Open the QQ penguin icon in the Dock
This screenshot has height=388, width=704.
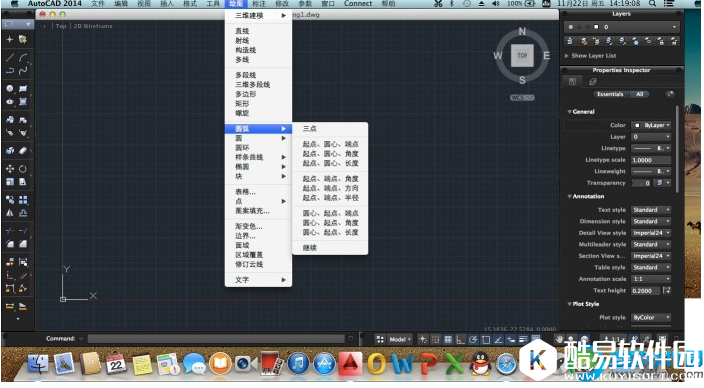(x=480, y=364)
